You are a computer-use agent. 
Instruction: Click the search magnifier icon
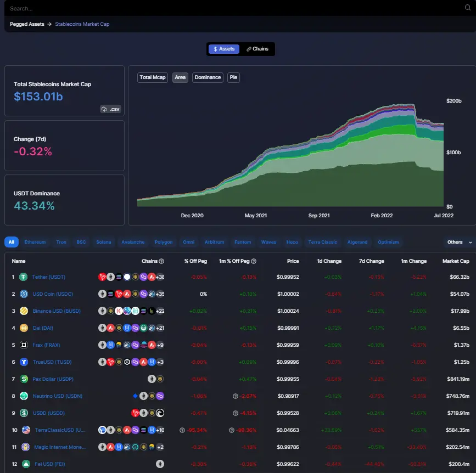click(468, 8)
